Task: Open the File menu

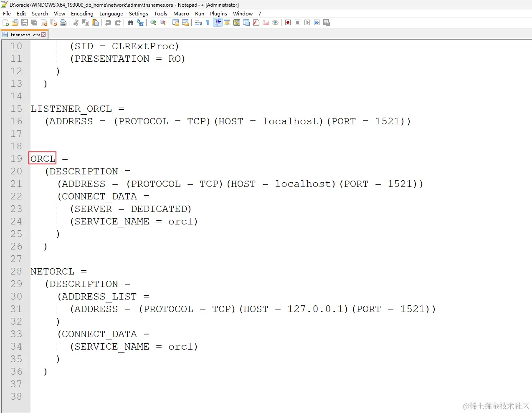Action: [7, 13]
